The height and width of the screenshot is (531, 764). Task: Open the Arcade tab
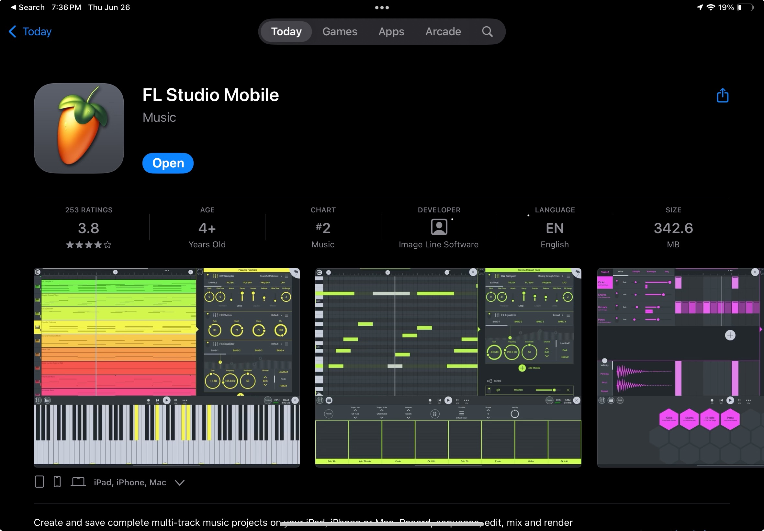pos(443,32)
